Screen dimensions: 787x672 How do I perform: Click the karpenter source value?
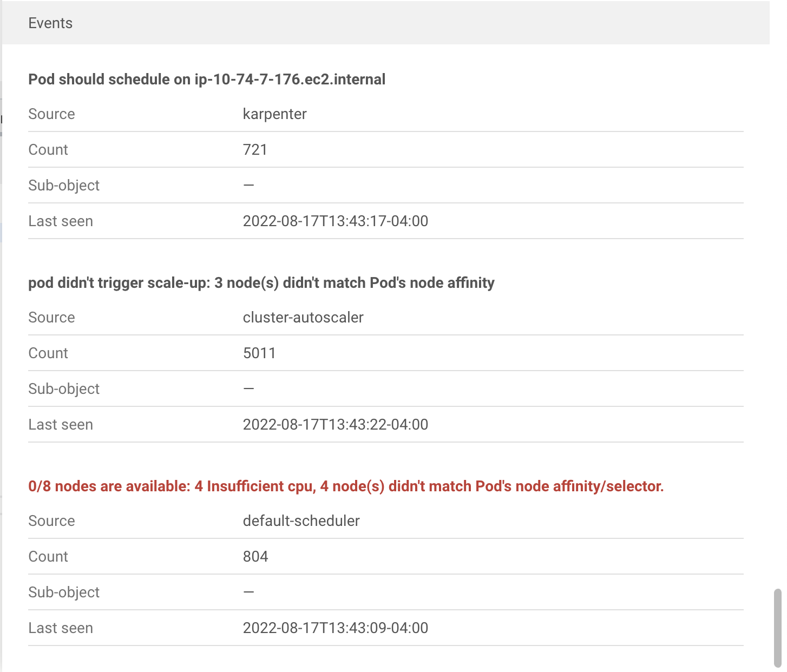274,114
